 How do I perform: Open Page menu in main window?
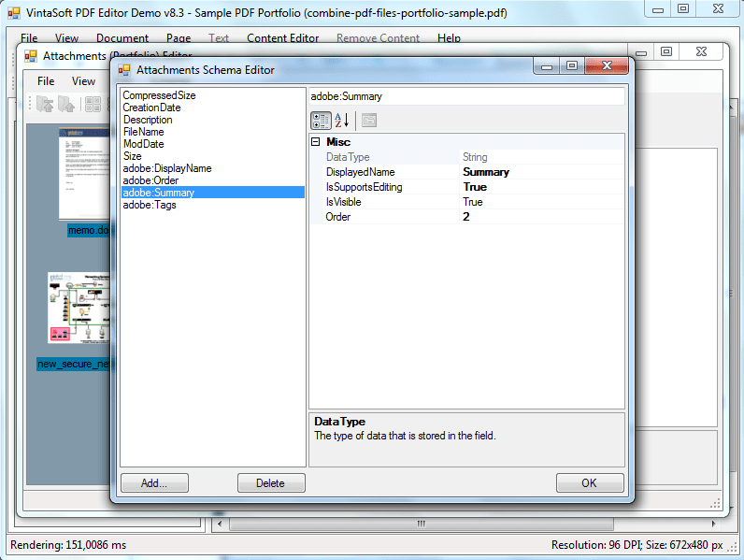click(x=179, y=38)
